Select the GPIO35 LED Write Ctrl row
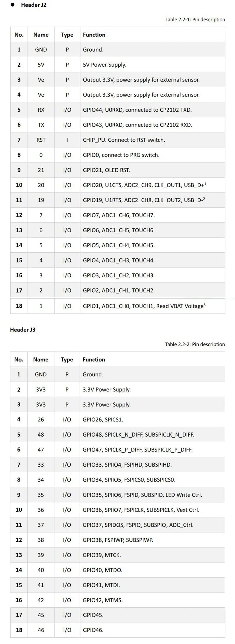Screen dimensions: 235x644 pos(117,495)
